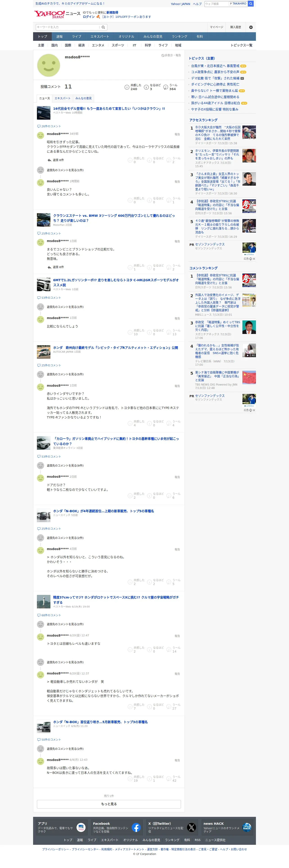Open 台風が東・北日本接近へ topic
The height and width of the screenshot is (868, 289).
pos(215,66)
